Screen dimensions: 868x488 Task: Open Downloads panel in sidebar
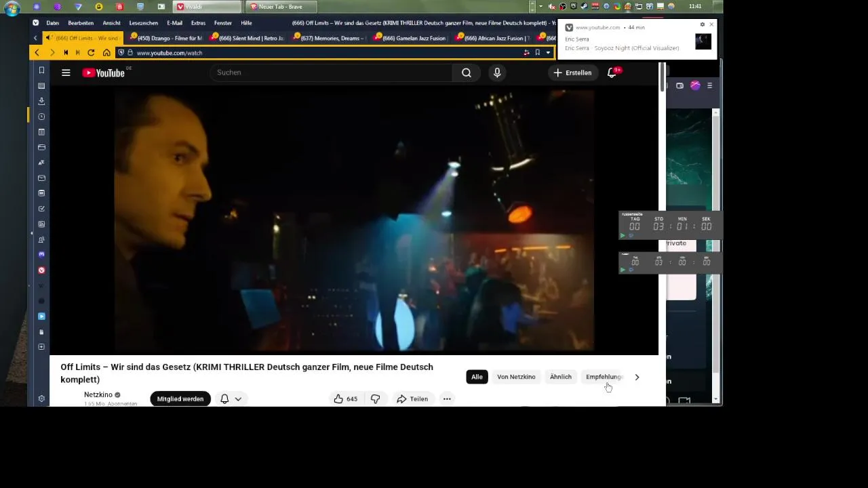coord(41,101)
